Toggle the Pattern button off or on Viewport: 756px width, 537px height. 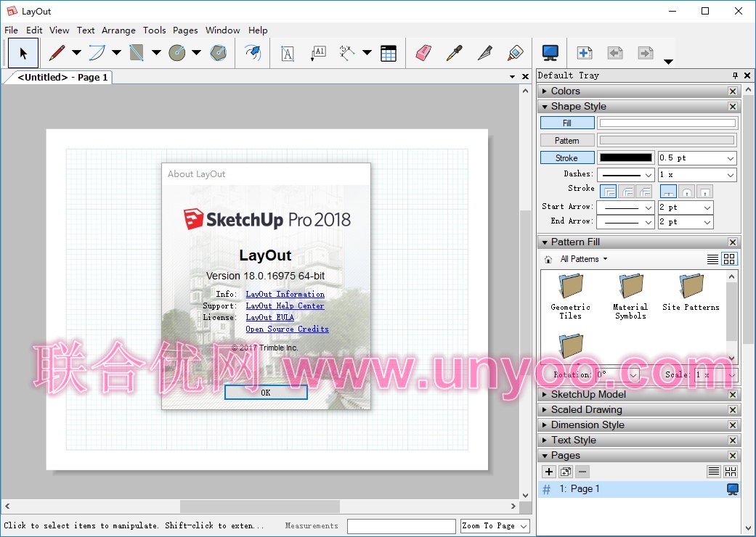tap(566, 141)
